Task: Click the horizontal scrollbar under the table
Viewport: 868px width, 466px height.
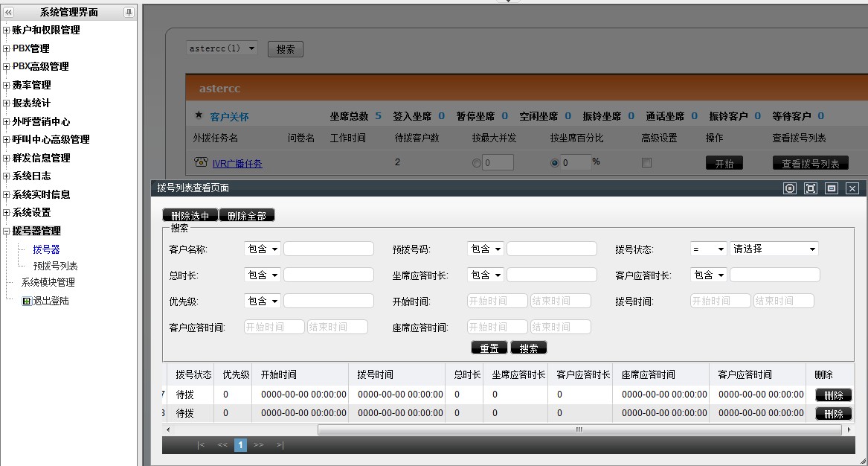Action: point(579,430)
